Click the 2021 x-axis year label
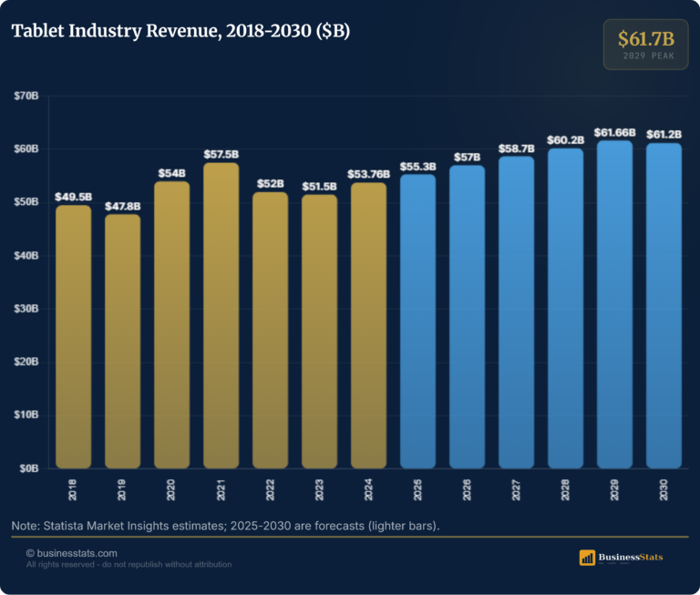Image resolution: width=700 pixels, height=595 pixels. coord(221,489)
